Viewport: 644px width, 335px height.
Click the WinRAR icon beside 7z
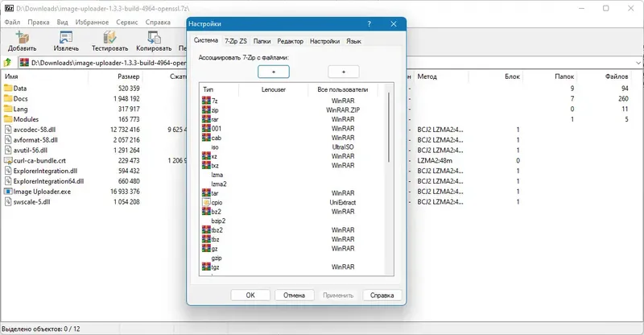pos(206,100)
